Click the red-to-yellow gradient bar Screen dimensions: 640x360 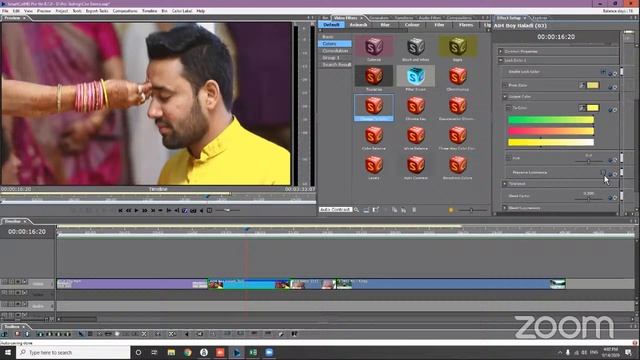tap(551, 131)
